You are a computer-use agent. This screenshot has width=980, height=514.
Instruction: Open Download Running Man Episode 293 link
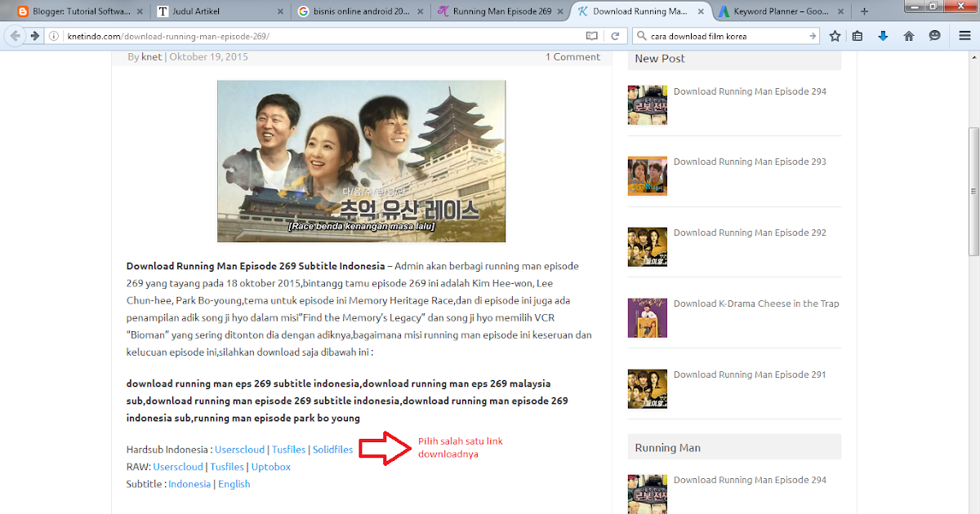750,162
